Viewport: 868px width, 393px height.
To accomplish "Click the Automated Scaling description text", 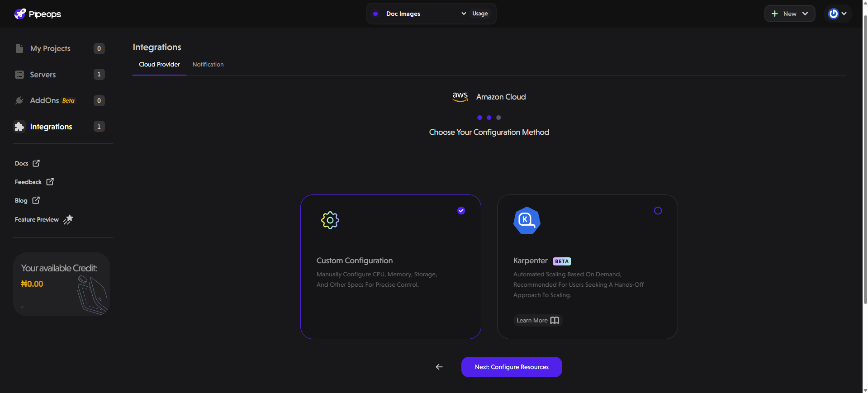I will pos(579,284).
